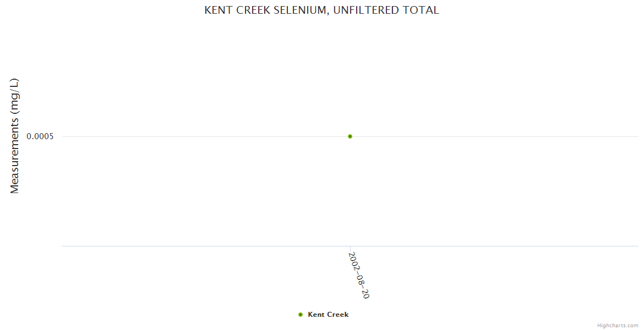This screenshot has width=644, height=330.
Task: Open the Highcharts.com credit link
Action: coord(618,326)
